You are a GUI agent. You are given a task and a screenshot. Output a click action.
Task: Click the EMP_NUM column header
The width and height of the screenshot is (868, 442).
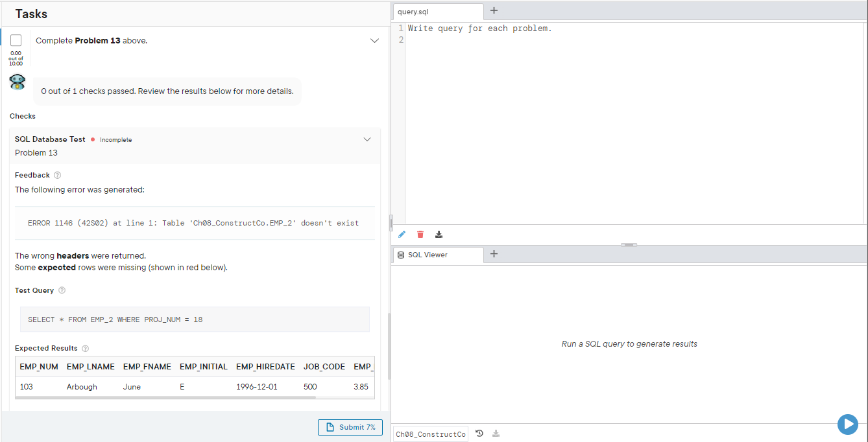pyautogui.click(x=39, y=366)
